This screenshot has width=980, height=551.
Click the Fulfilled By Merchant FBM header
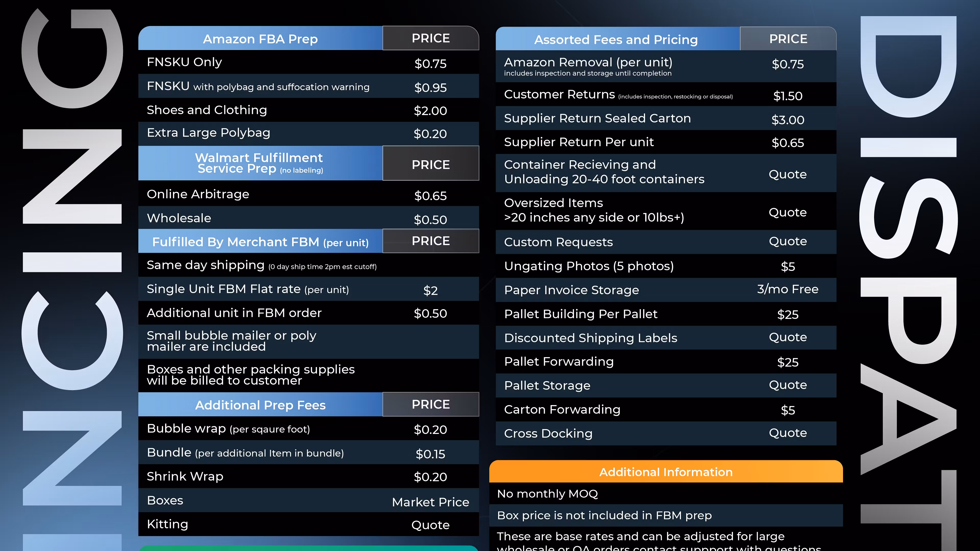click(x=260, y=242)
